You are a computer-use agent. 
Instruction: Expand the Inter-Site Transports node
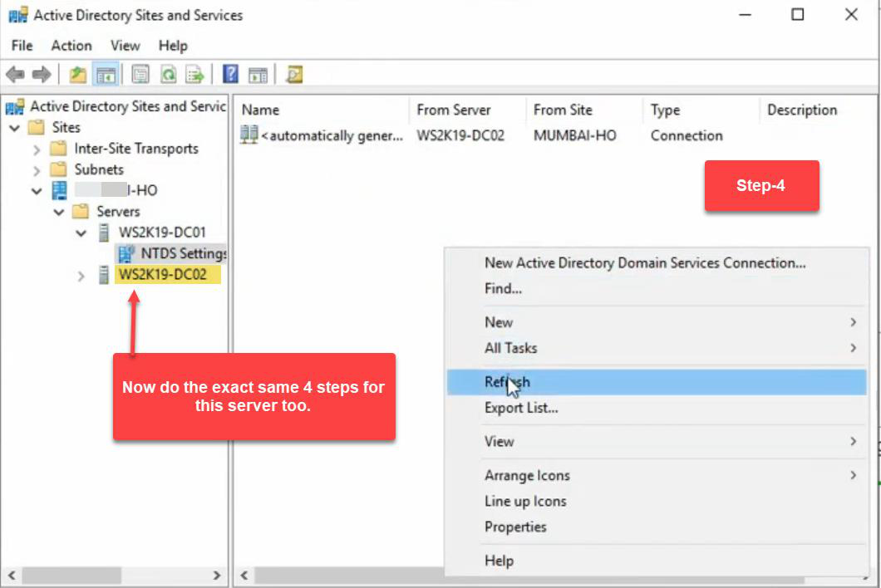pos(37,149)
